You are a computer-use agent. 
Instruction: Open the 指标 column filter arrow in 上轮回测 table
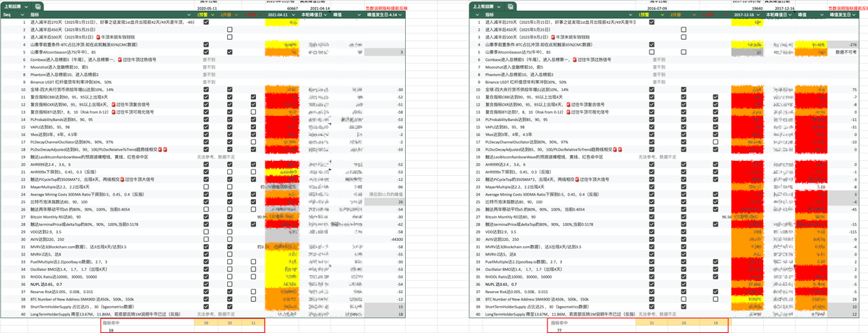(190, 14)
